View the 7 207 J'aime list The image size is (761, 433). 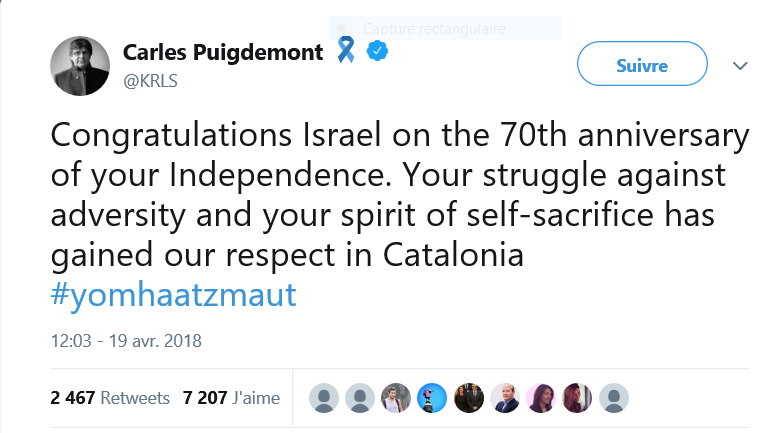(232, 398)
